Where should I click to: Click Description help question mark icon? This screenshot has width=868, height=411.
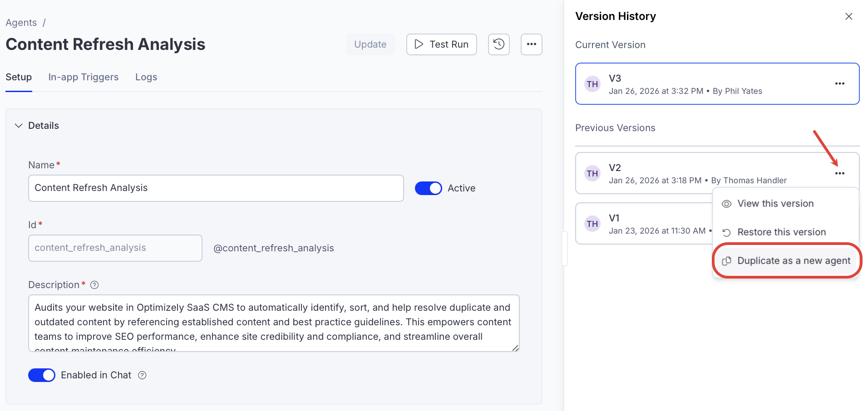pos(94,285)
